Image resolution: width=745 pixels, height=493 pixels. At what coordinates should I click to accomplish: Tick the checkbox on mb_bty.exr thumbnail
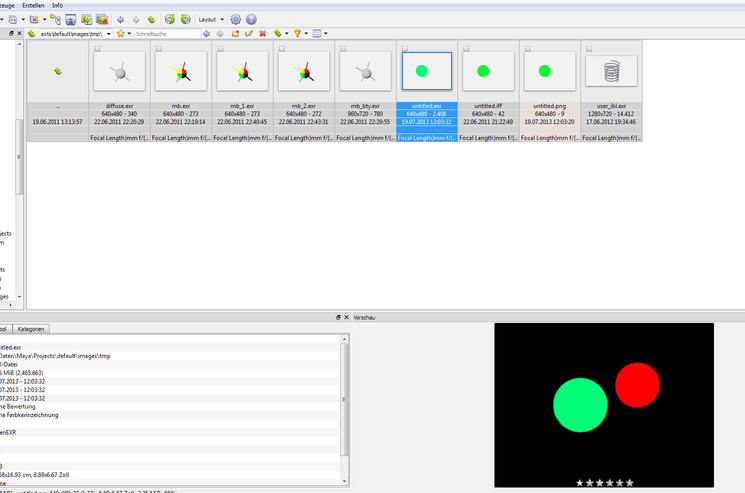pos(342,48)
